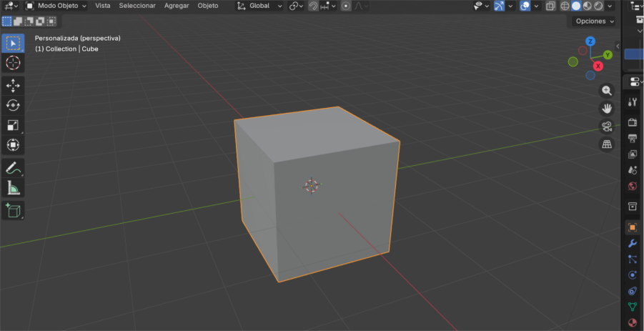644x331 pixels.
Task: Choose the Add Cube tool
Action: pos(13,210)
